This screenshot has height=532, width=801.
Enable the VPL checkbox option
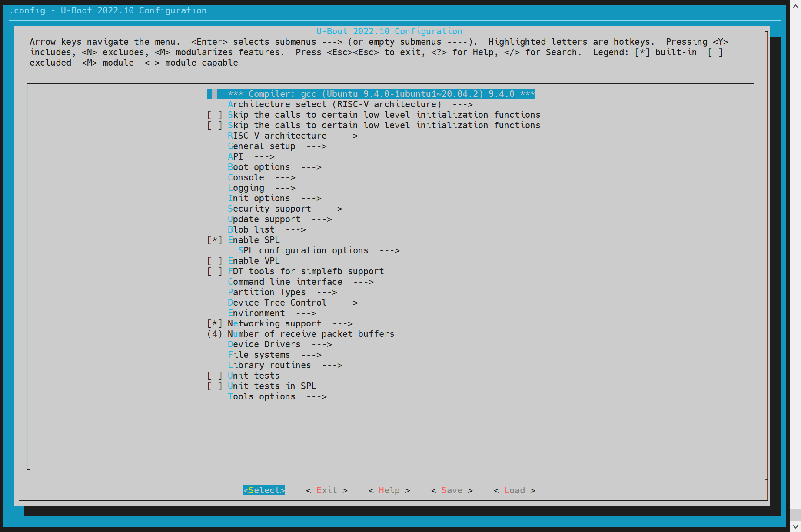[215, 261]
